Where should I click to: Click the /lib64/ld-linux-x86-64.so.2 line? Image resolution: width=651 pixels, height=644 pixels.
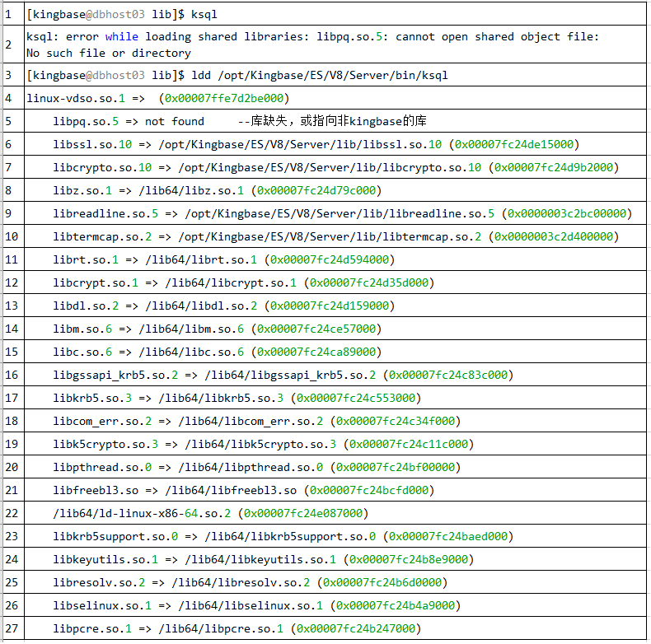coord(210,514)
